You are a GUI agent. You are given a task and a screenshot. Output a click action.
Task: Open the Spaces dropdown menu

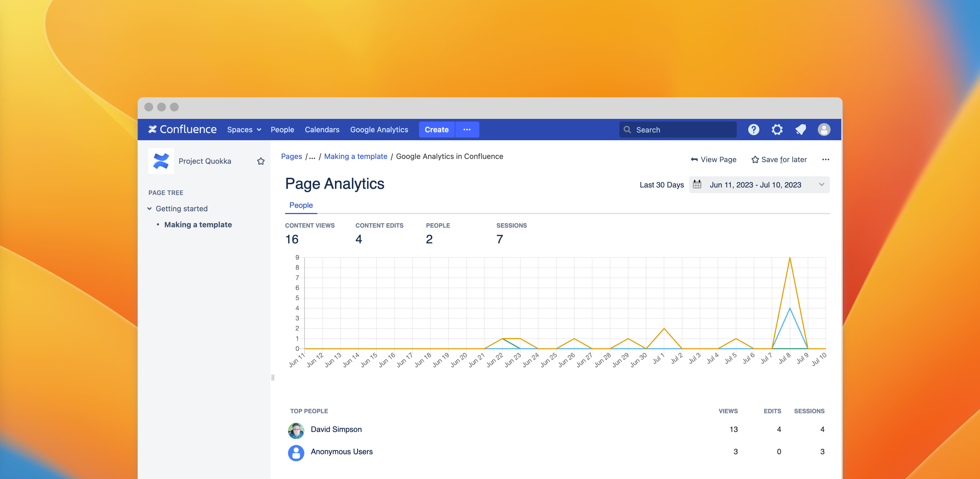pyautogui.click(x=244, y=129)
